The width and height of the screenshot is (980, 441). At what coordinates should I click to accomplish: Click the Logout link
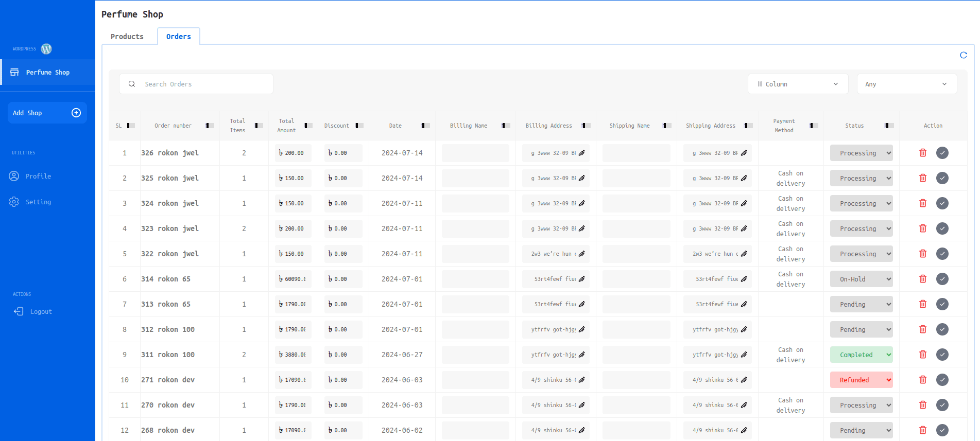(41, 311)
